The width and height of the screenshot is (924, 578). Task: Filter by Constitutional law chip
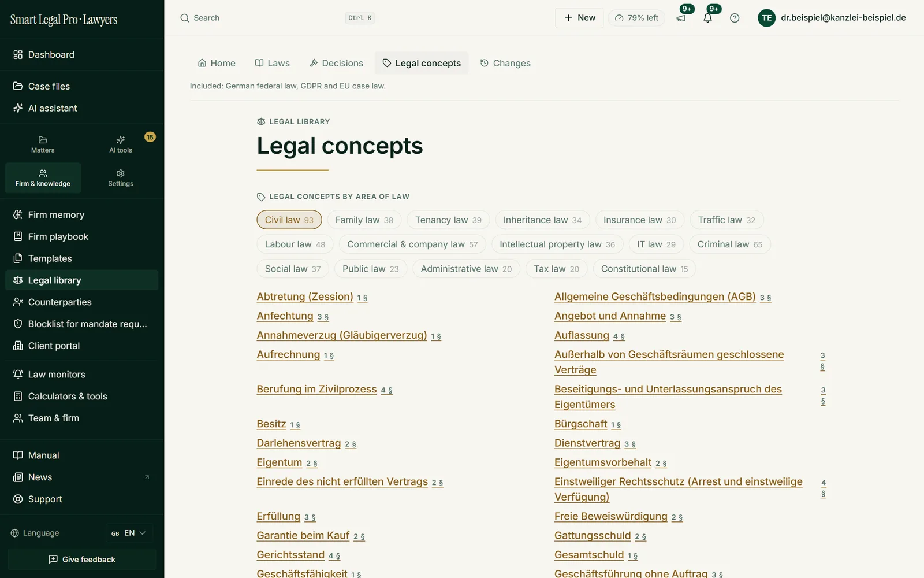(644, 269)
